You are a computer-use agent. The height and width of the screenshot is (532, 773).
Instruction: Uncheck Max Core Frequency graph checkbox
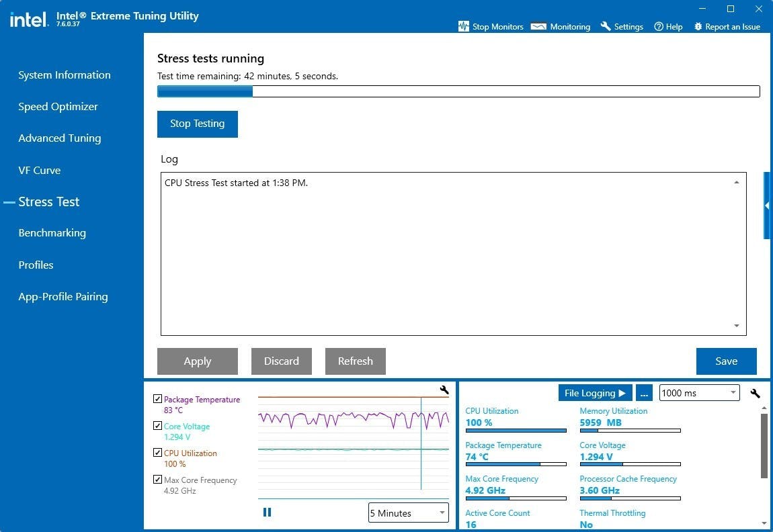pyautogui.click(x=158, y=479)
